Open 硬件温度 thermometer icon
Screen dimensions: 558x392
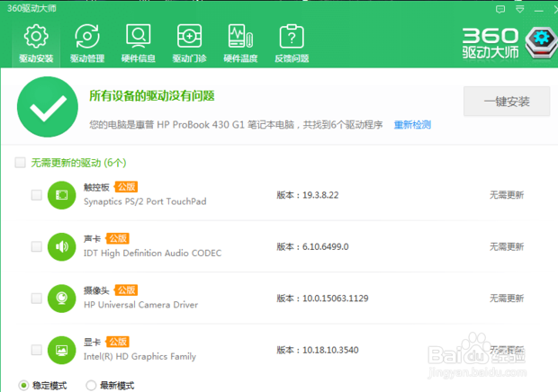tap(240, 43)
